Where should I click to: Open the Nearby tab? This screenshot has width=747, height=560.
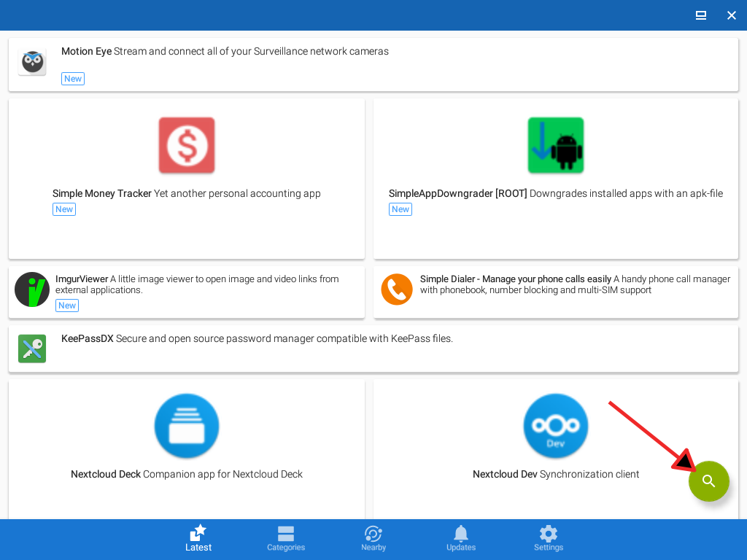pos(373,539)
